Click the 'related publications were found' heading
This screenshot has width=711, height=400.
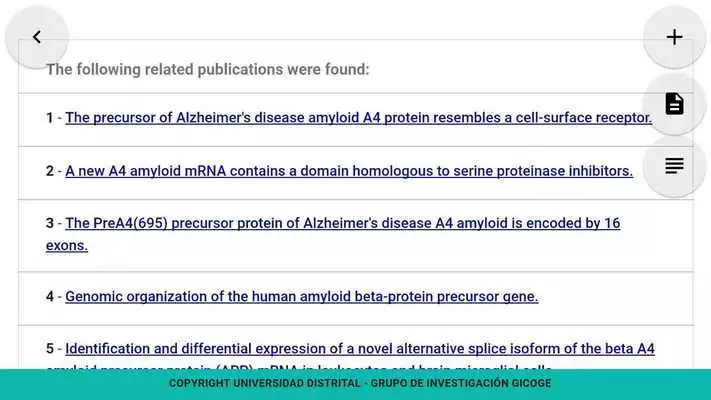[208, 69]
